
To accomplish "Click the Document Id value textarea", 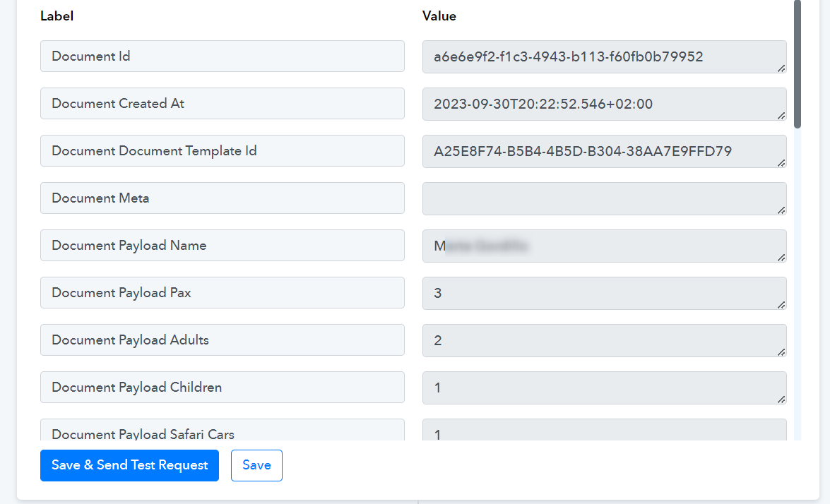I will tap(605, 56).
